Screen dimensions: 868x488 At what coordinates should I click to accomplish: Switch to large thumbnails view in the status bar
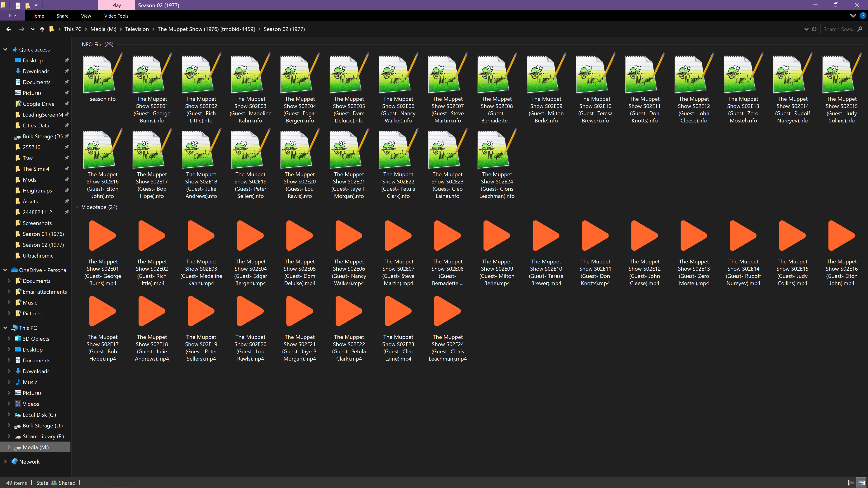coord(862,483)
